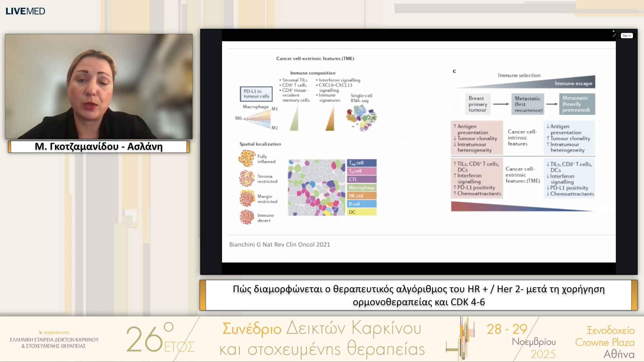This screenshot has height=362, width=644.
Task: Select the exit fullscreen arrows icon
Action: click(614, 35)
